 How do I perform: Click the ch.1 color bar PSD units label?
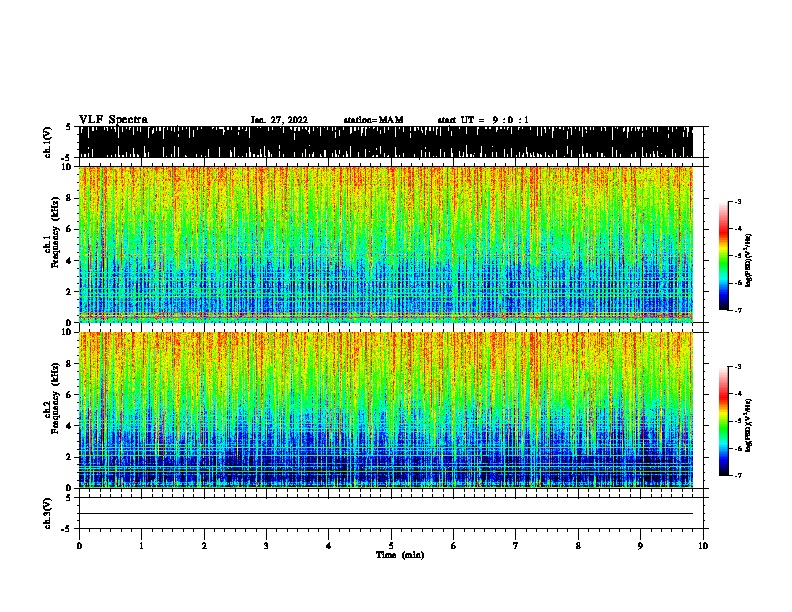click(x=749, y=260)
